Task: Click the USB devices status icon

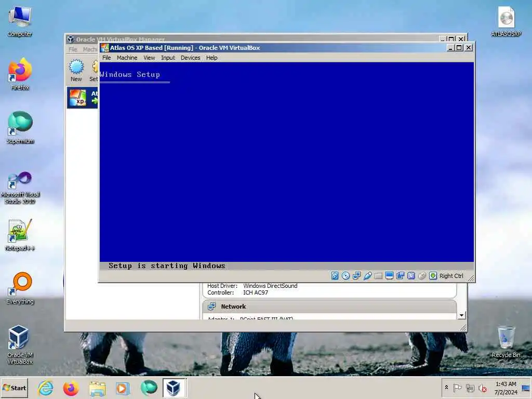Action: [x=367, y=276]
